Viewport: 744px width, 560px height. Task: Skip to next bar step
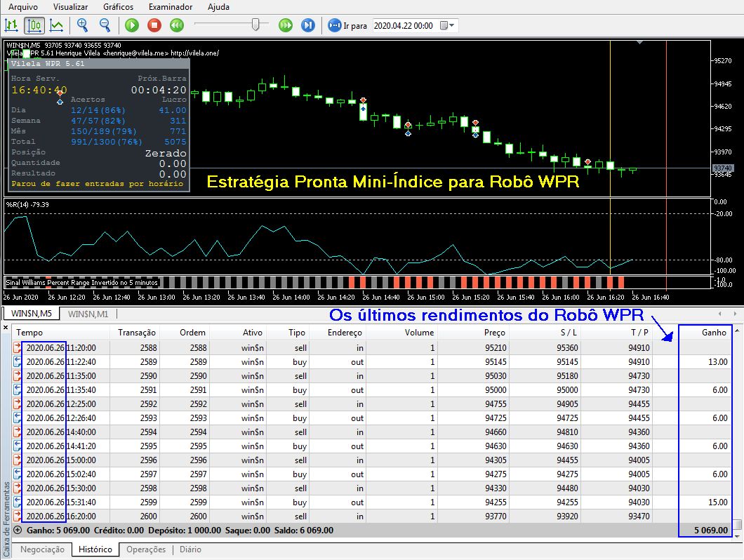tap(308, 25)
